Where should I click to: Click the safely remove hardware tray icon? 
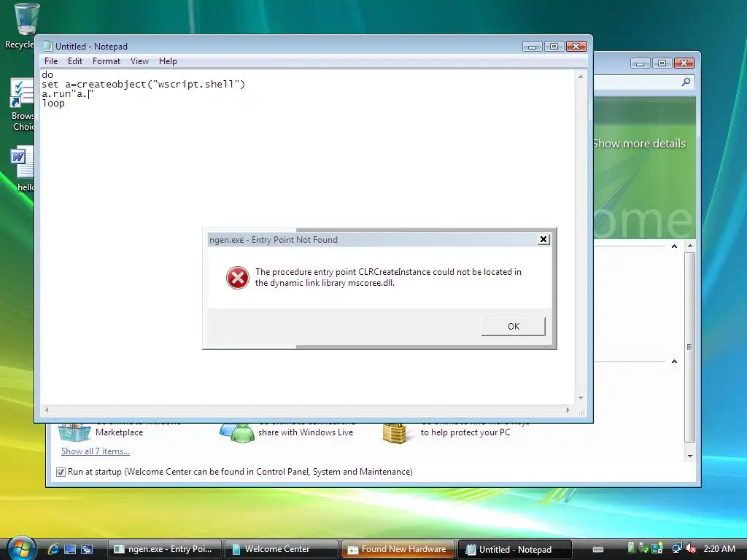(x=643, y=548)
